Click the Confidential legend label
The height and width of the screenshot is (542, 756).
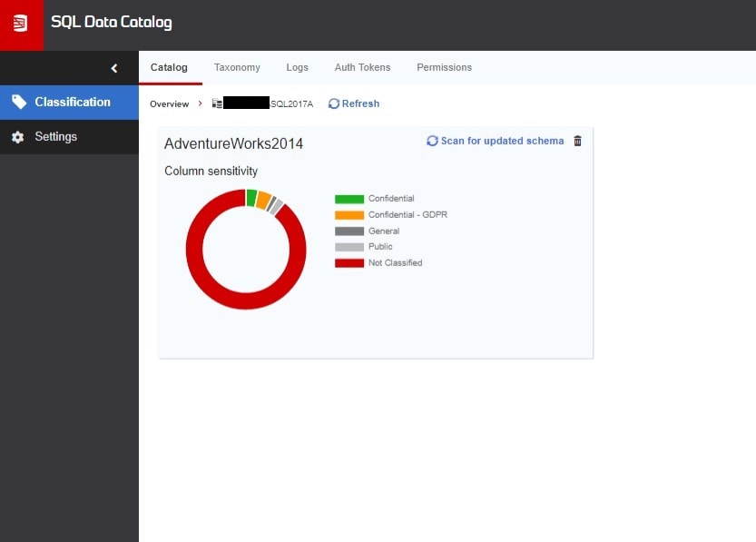point(391,199)
